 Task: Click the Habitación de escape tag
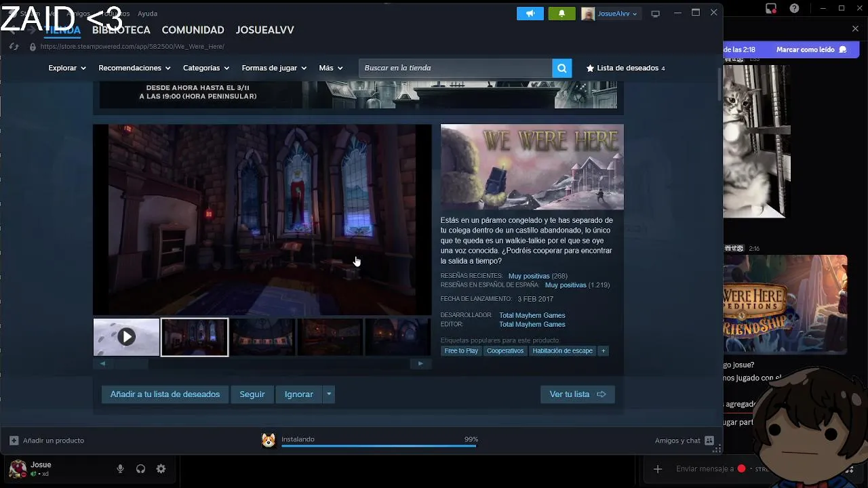[x=562, y=351]
